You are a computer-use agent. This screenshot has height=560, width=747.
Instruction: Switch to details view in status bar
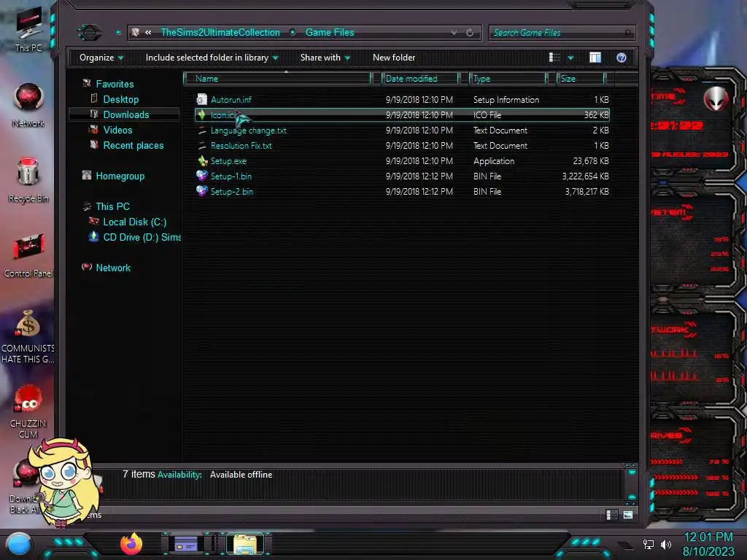(x=612, y=515)
